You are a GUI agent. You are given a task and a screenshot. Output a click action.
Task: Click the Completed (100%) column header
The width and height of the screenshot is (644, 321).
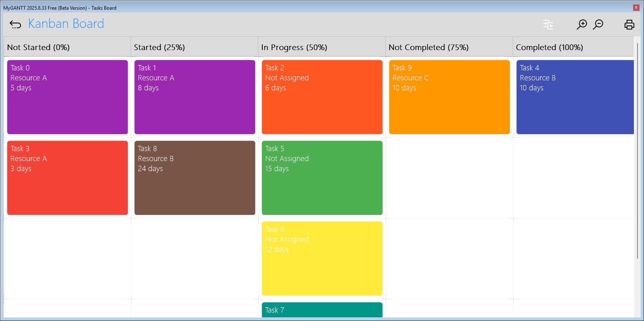click(x=574, y=47)
